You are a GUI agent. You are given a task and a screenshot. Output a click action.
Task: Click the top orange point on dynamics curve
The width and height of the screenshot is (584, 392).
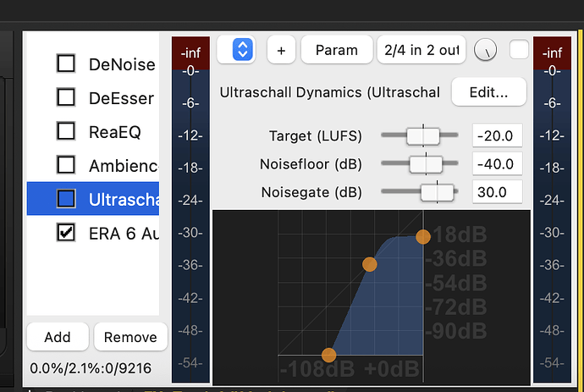423,236
